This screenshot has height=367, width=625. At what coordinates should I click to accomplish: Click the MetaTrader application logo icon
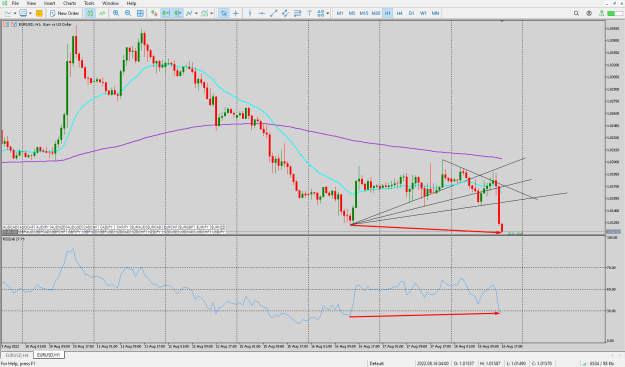(4, 3)
